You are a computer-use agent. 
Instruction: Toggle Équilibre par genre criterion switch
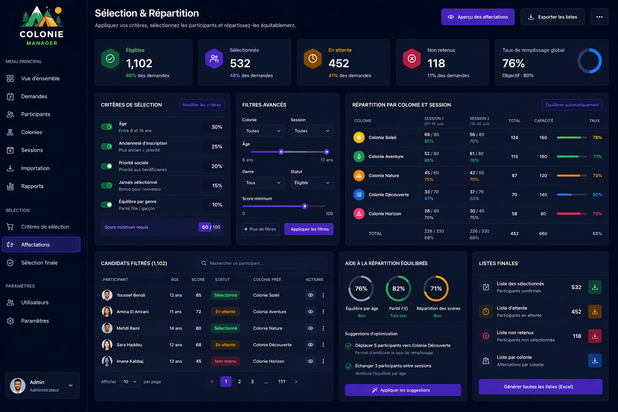pos(106,205)
